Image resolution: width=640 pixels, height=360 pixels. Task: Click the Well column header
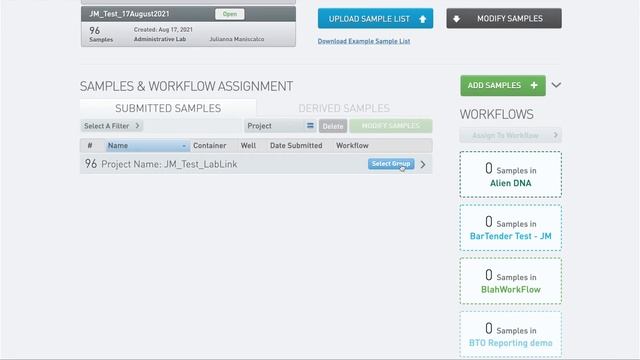pos(248,145)
